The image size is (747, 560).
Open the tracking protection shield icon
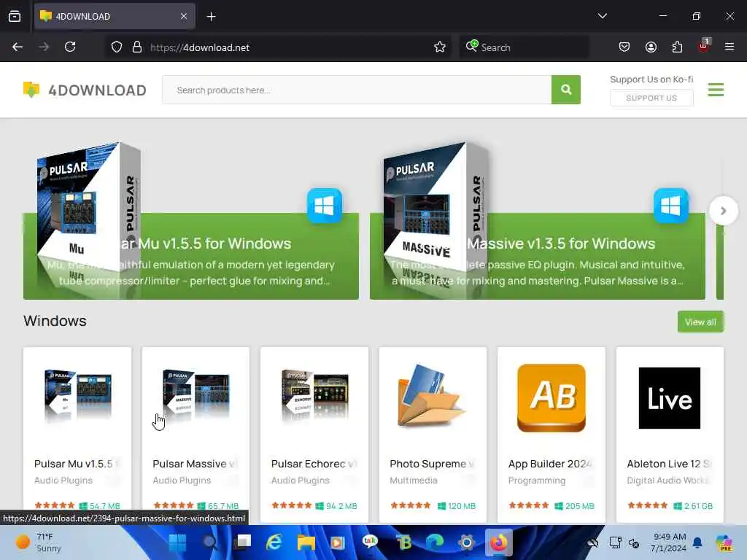pyautogui.click(x=117, y=47)
